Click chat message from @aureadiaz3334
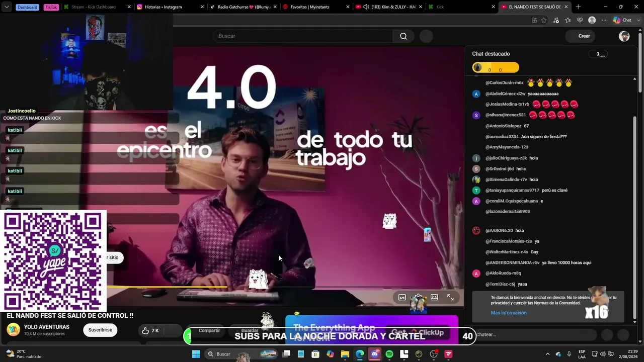This screenshot has width=644, height=362. (x=544, y=137)
